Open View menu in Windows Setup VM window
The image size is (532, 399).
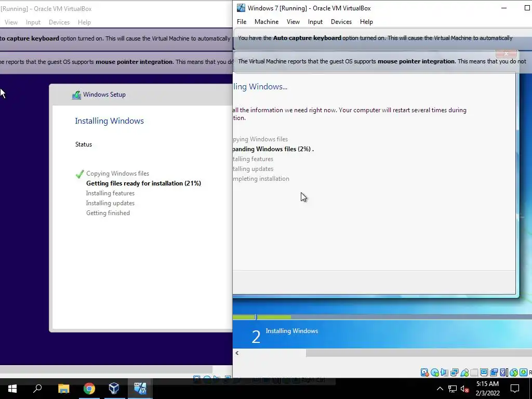[x=11, y=22]
